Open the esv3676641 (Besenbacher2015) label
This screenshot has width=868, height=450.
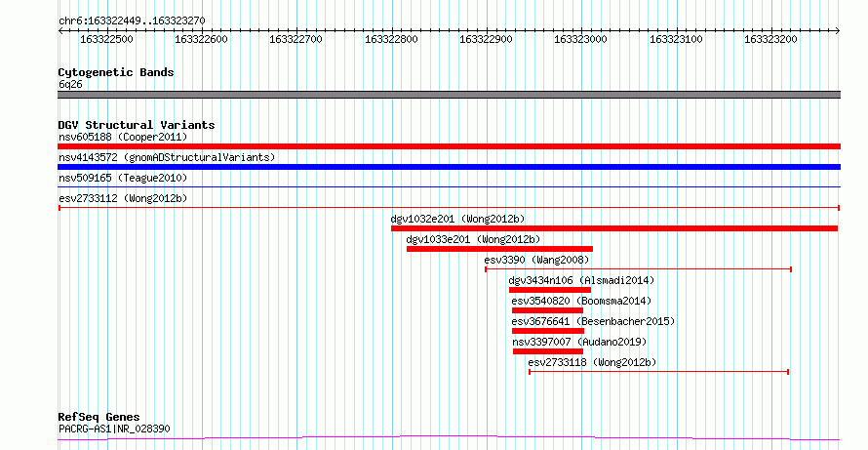(593, 321)
